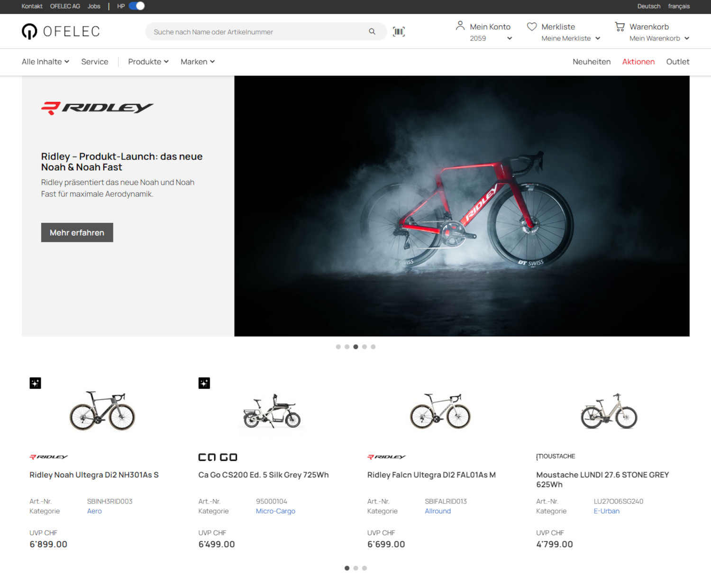Select the last hero carousel dot
The height and width of the screenshot is (588, 711).
tap(373, 347)
